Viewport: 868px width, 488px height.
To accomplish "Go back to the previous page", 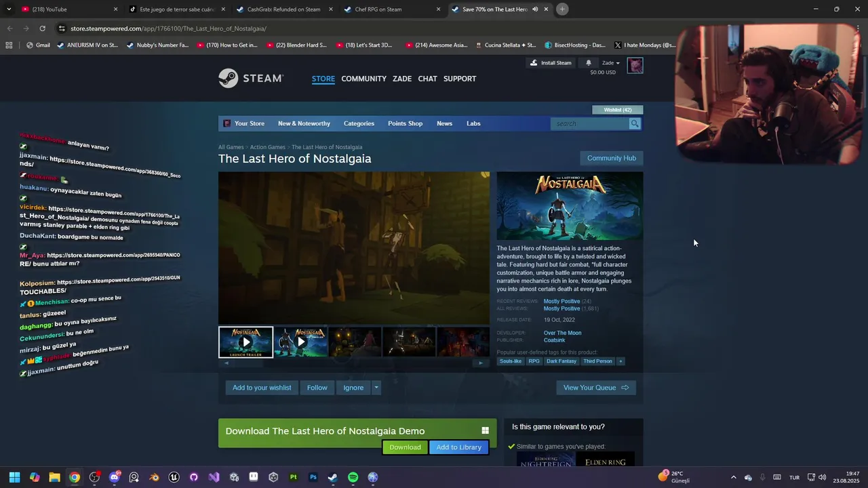I will tap(9, 28).
